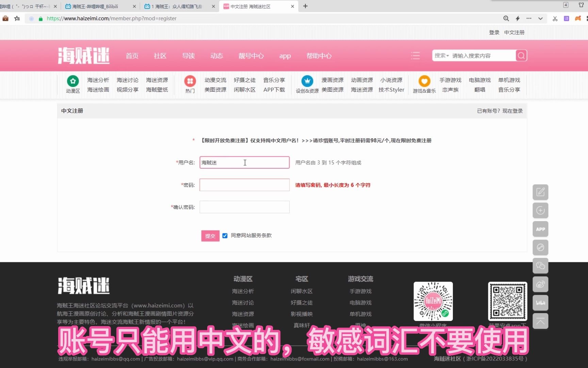Click the APP download icon in right sidebar
This screenshot has height=368, width=588.
pos(540,229)
